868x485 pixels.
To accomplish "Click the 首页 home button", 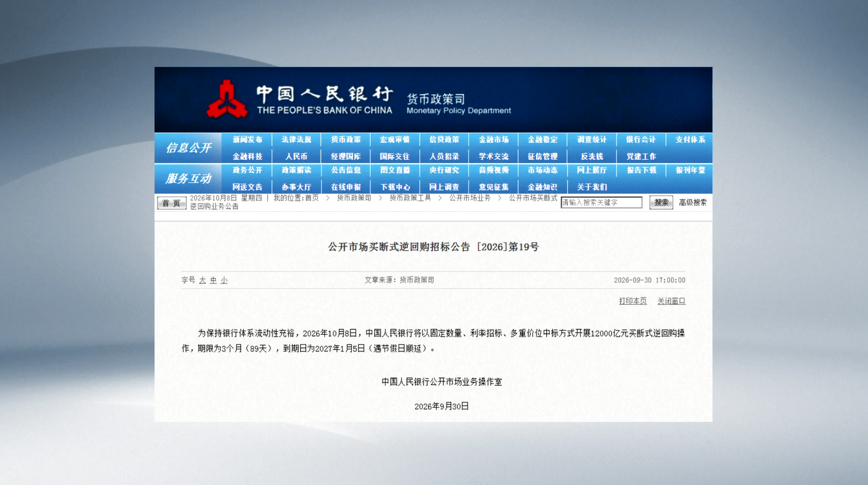I will (x=171, y=203).
